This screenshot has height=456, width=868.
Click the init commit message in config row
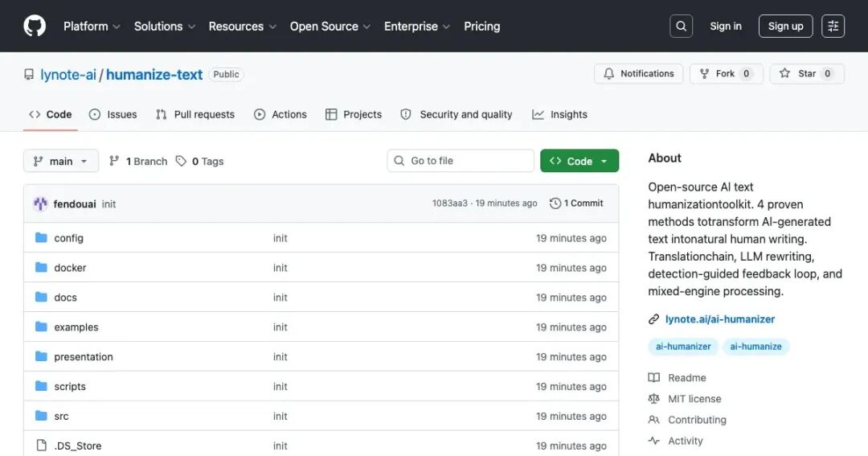point(280,238)
